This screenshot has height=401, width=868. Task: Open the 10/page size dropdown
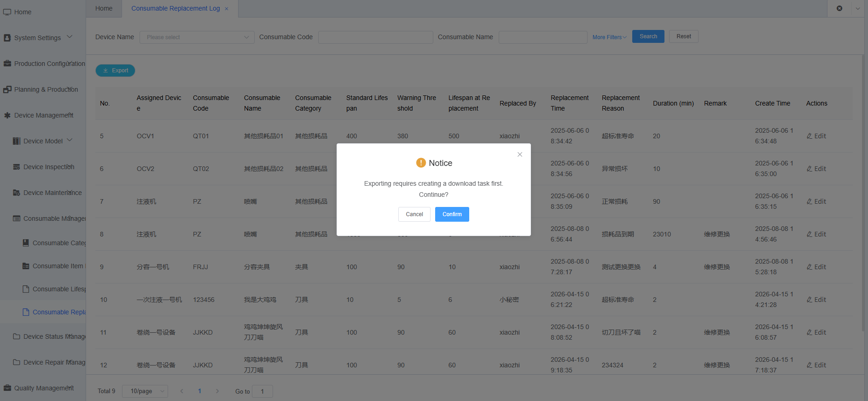(x=145, y=391)
